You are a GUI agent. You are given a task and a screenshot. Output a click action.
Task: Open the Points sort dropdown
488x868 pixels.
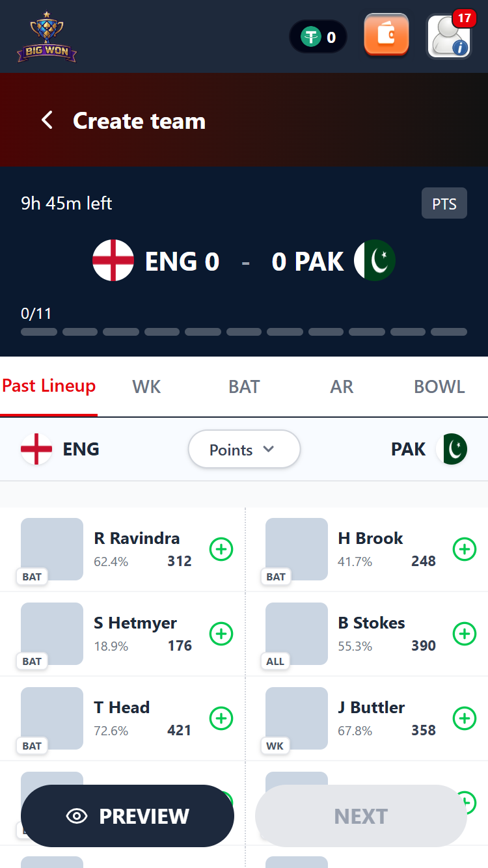[244, 450]
